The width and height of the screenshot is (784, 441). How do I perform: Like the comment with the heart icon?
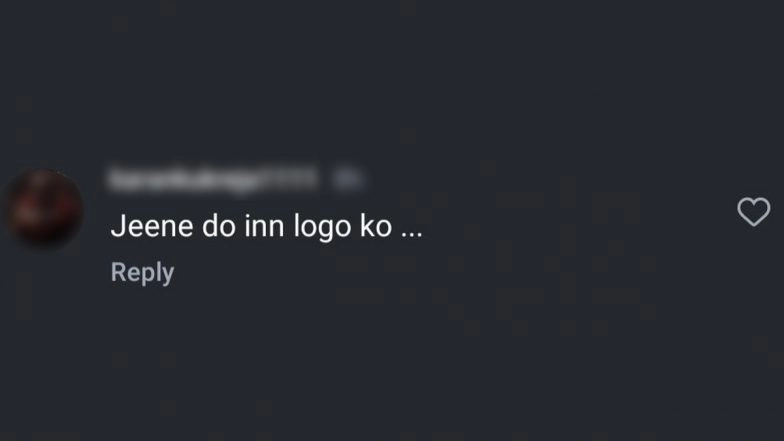coord(754,212)
